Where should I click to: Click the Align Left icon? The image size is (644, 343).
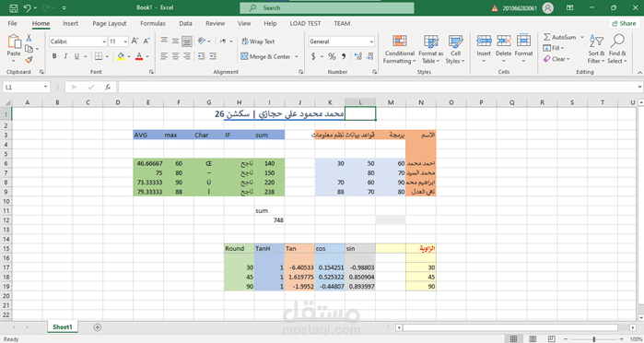pyautogui.click(x=164, y=56)
